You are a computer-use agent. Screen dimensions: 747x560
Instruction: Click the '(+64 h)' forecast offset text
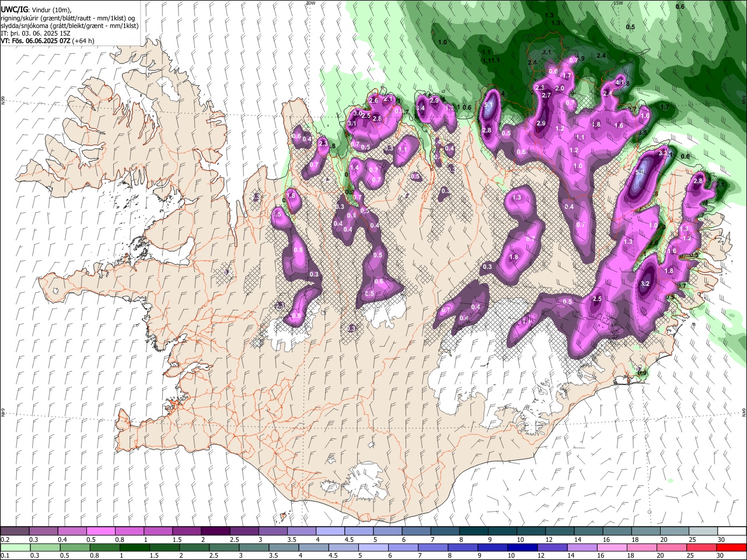83,41
